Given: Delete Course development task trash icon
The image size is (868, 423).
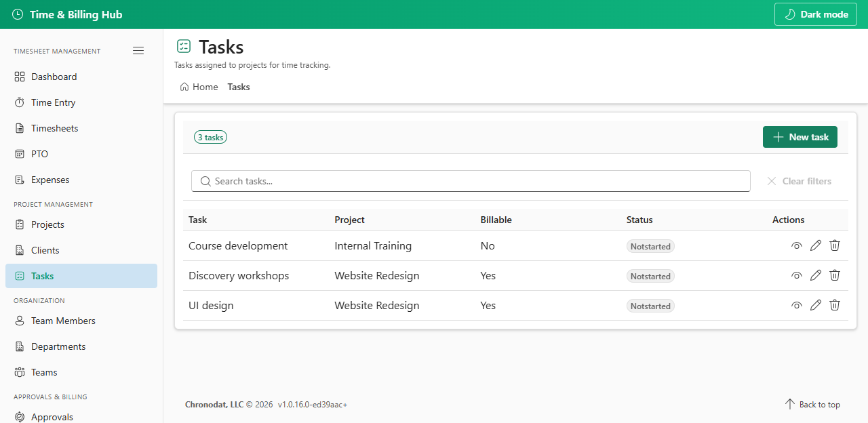Looking at the screenshot, I should pyautogui.click(x=835, y=245).
